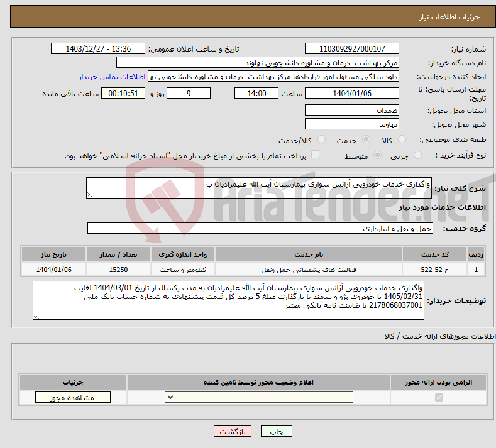The height and width of the screenshot is (448, 496).
Task: Click the ساعت باقی مانده label
Action: 70,94
